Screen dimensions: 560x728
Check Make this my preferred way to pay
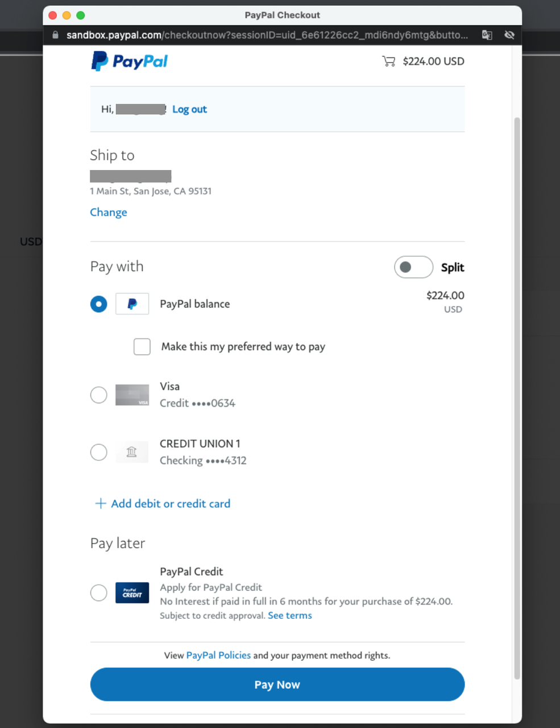click(x=142, y=346)
